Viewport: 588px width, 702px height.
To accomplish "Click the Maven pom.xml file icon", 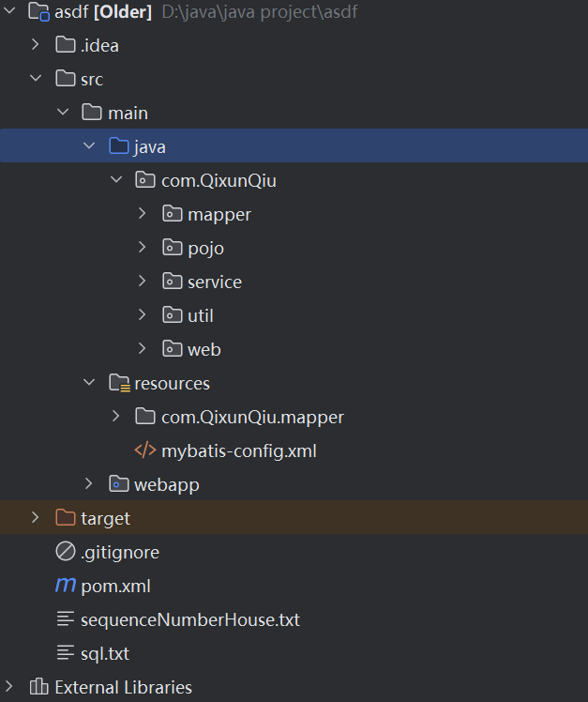I will (66, 586).
